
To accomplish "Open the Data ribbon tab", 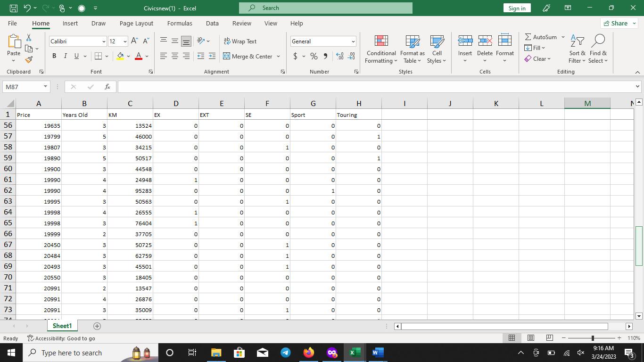I will 212,23.
